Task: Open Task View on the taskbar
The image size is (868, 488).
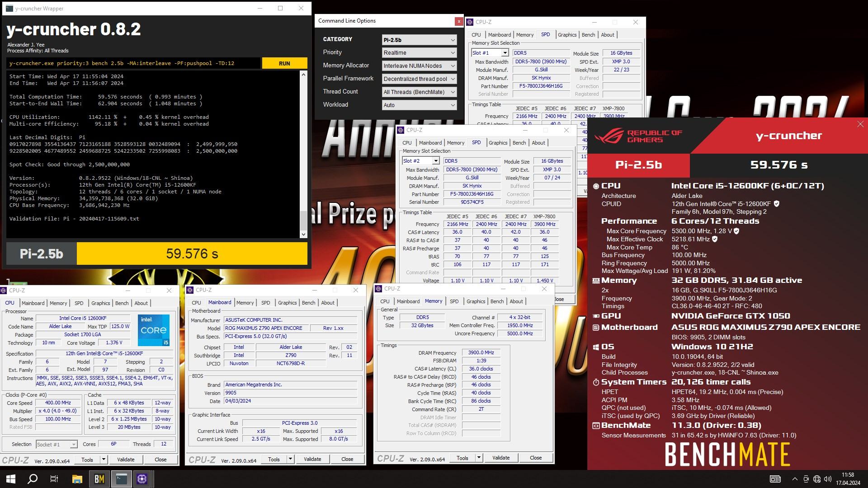Action: [x=54, y=479]
